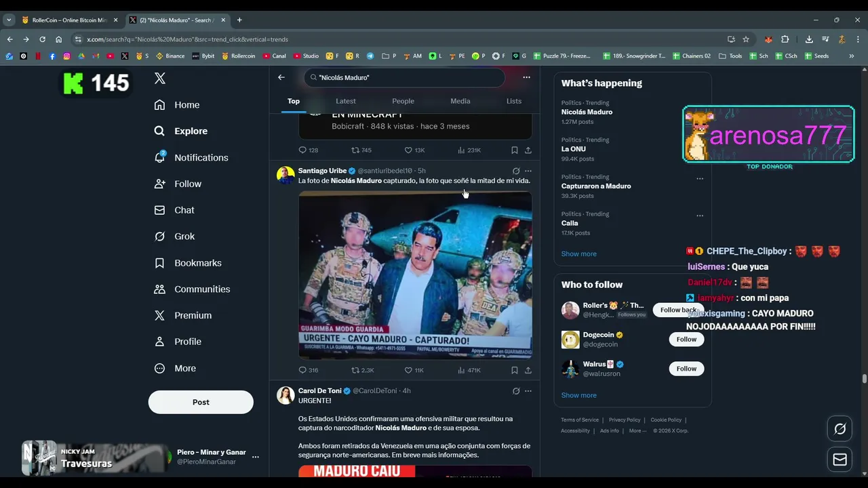
Task: Bookmark the post with 231K views
Action: 515,150
